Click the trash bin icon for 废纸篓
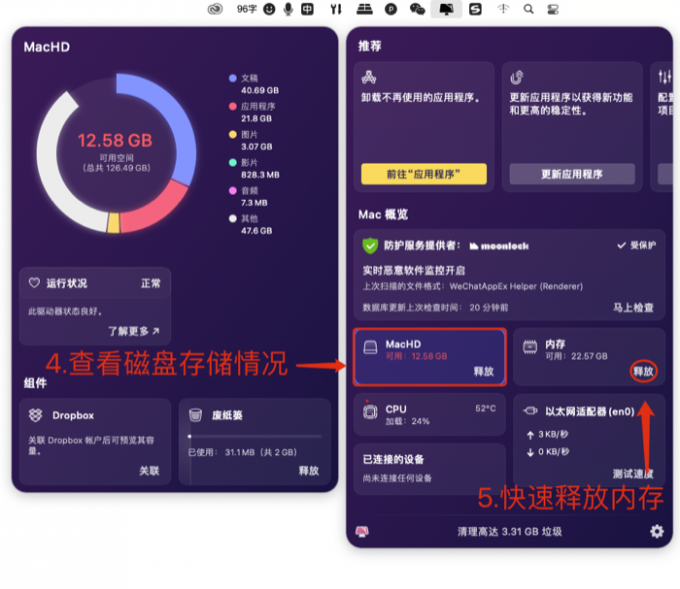 [x=196, y=415]
